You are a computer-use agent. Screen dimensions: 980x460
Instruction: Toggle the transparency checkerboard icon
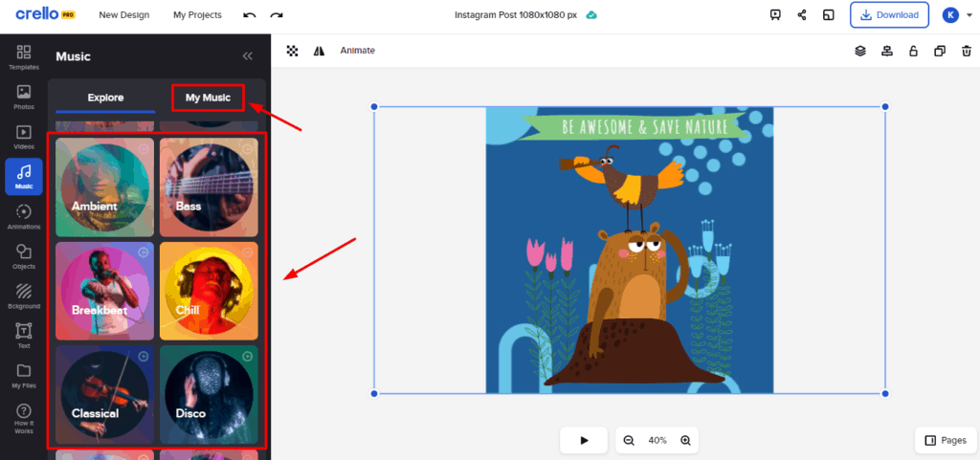pyautogui.click(x=293, y=51)
